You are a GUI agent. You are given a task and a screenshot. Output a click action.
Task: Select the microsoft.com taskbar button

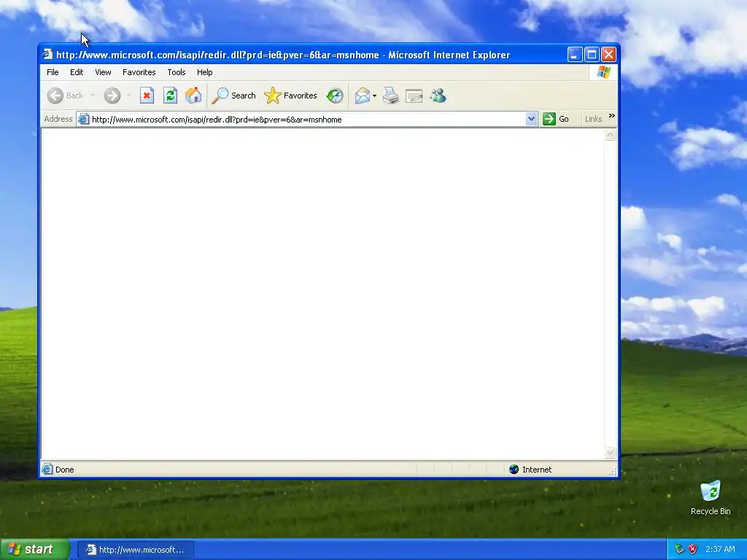135,550
